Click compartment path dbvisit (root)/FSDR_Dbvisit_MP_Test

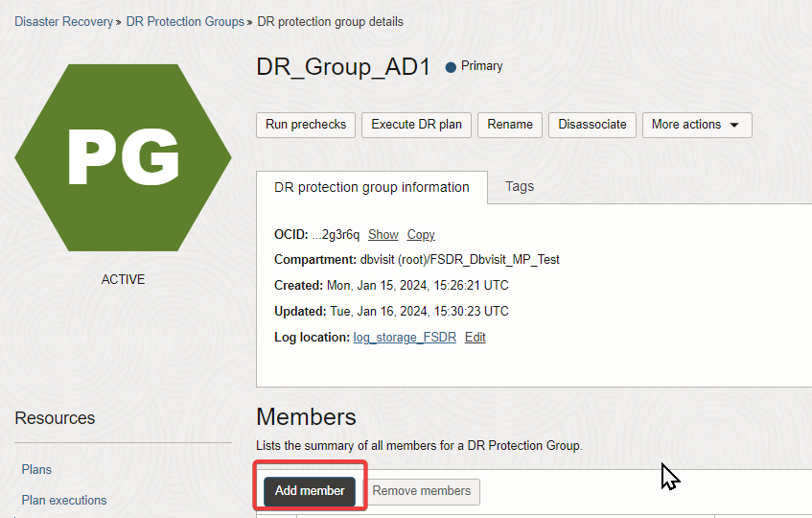coord(460,260)
